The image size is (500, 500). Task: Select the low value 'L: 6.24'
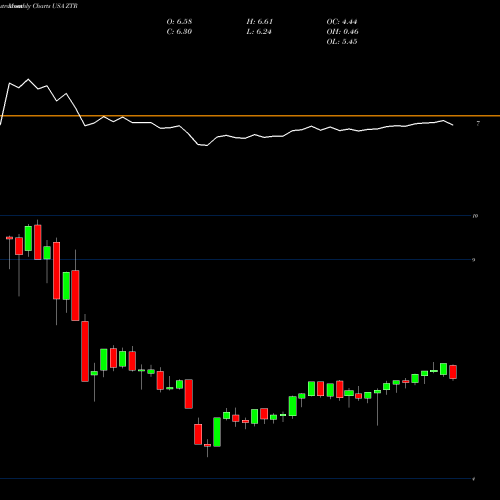point(259,32)
